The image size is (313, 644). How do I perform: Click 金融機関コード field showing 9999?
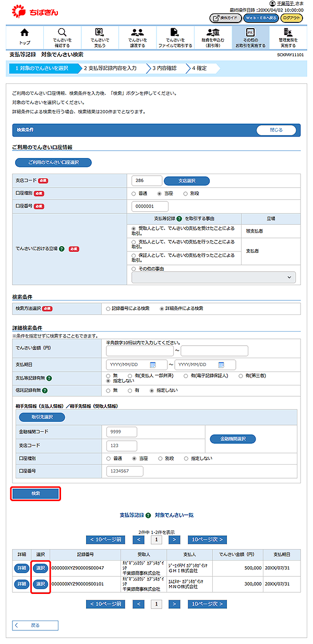(122, 432)
